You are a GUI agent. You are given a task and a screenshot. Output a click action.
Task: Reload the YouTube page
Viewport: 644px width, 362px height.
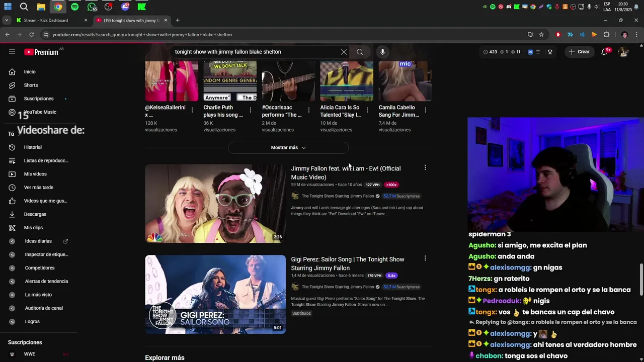(x=31, y=35)
